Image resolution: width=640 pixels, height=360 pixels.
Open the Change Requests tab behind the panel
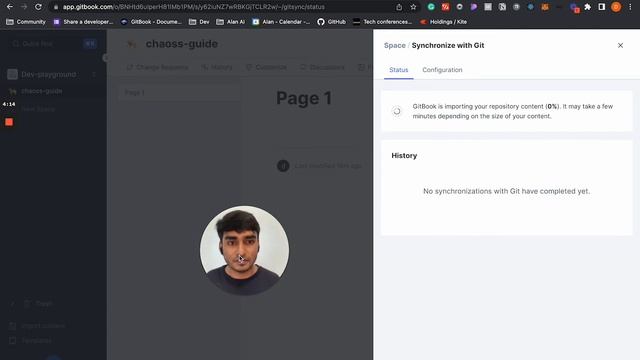[158, 67]
